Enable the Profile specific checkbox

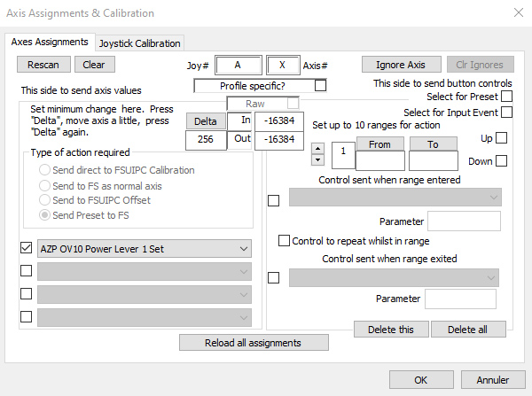[x=320, y=86]
